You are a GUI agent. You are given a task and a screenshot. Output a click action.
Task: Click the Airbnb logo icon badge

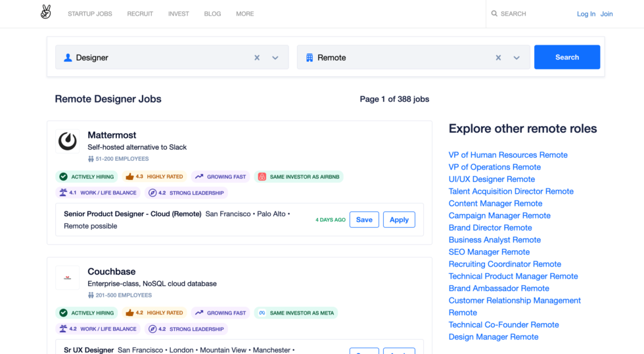click(262, 177)
